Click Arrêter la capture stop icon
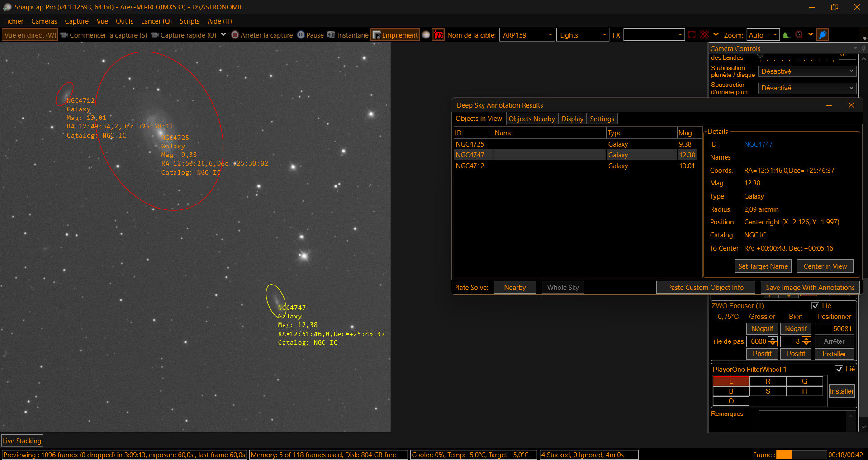 pos(235,35)
